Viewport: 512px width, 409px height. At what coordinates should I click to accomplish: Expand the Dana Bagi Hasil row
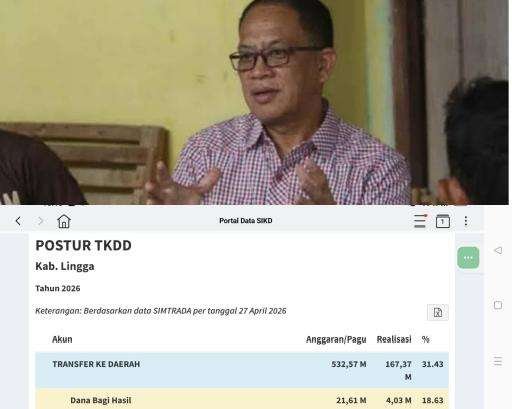[242, 399]
